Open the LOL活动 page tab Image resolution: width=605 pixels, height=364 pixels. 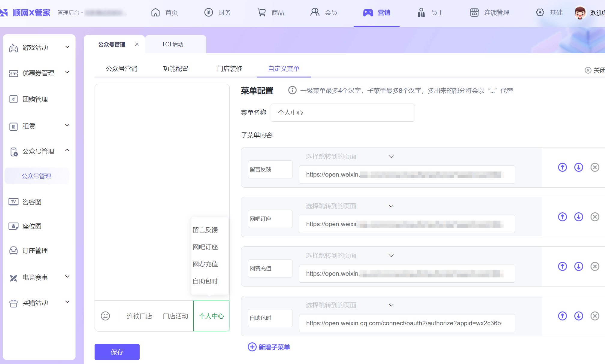coord(173,44)
